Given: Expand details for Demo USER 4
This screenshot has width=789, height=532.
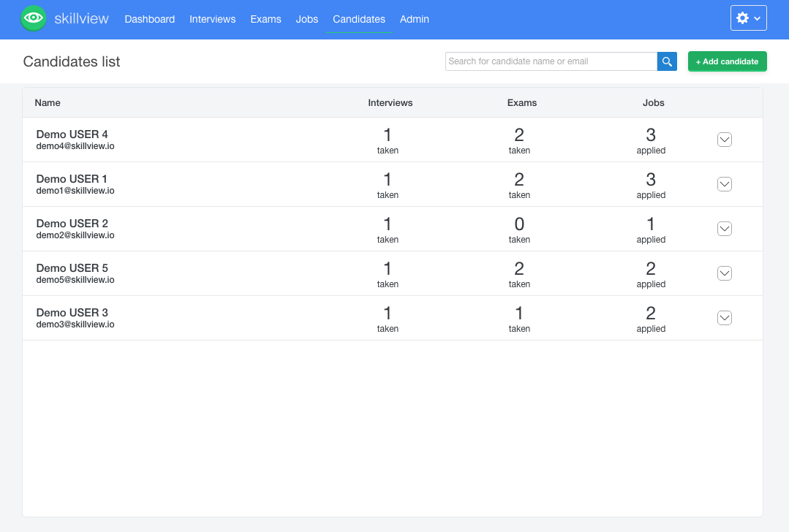Looking at the screenshot, I should (724, 139).
